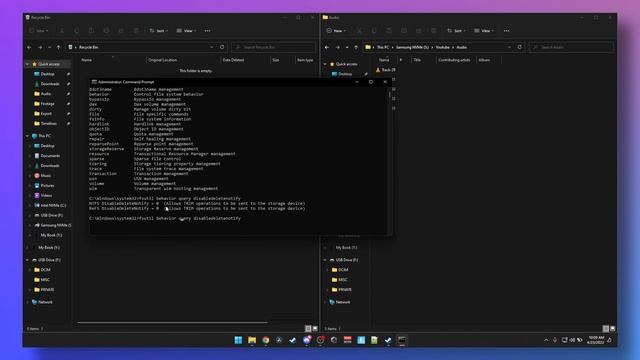
Task: Click the Share icon in Audio window toolbar
Action: coord(418,31)
